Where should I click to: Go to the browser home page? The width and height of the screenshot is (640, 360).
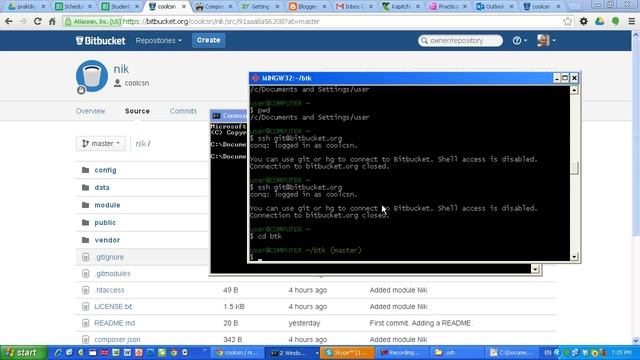point(52,21)
